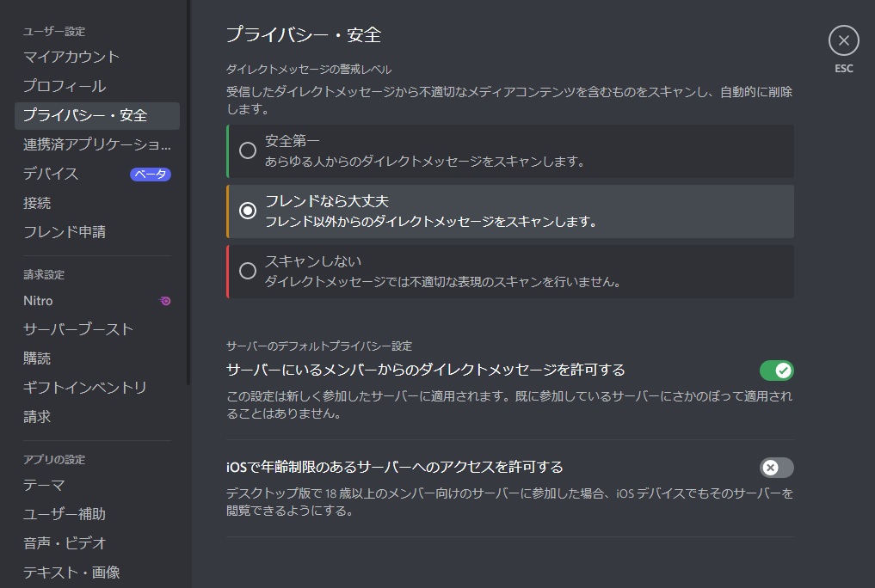The height and width of the screenshot is (588, 875).
Task: Go to 連携済アプリケーション settings
Action: tap(96, 144)
